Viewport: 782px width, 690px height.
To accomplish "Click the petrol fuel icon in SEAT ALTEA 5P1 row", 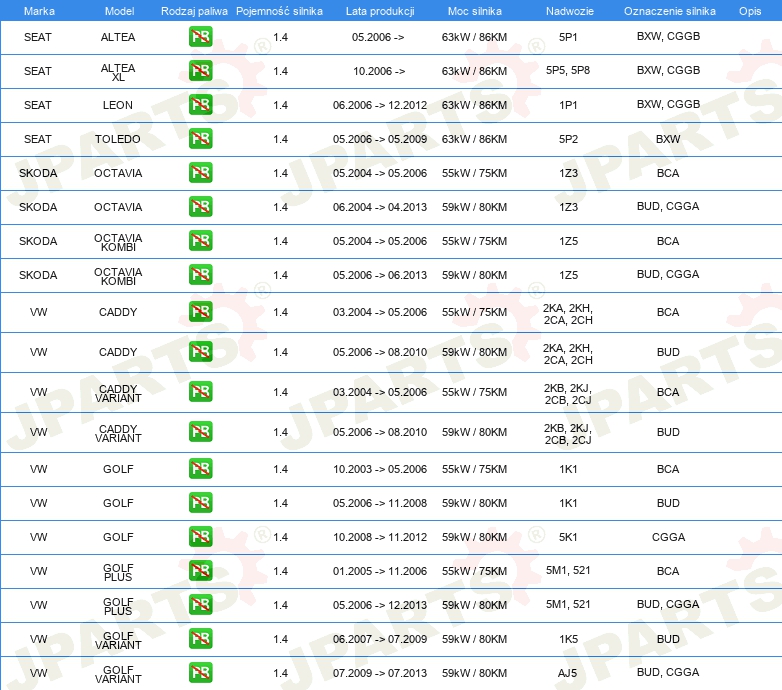I will (x=200, y=37).
